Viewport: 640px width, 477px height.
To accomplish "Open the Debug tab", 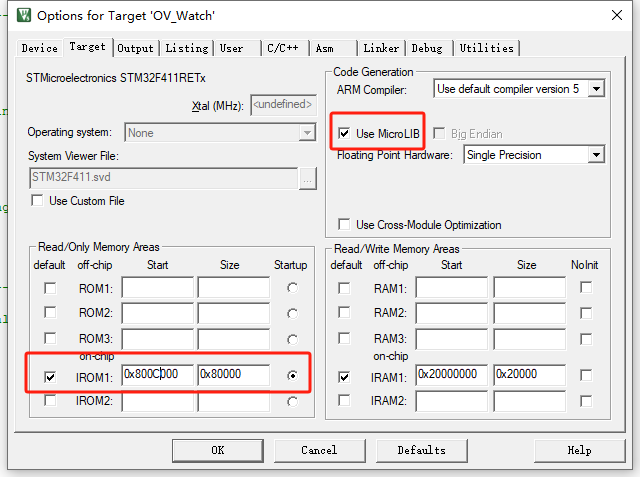I will pos(427,48).
